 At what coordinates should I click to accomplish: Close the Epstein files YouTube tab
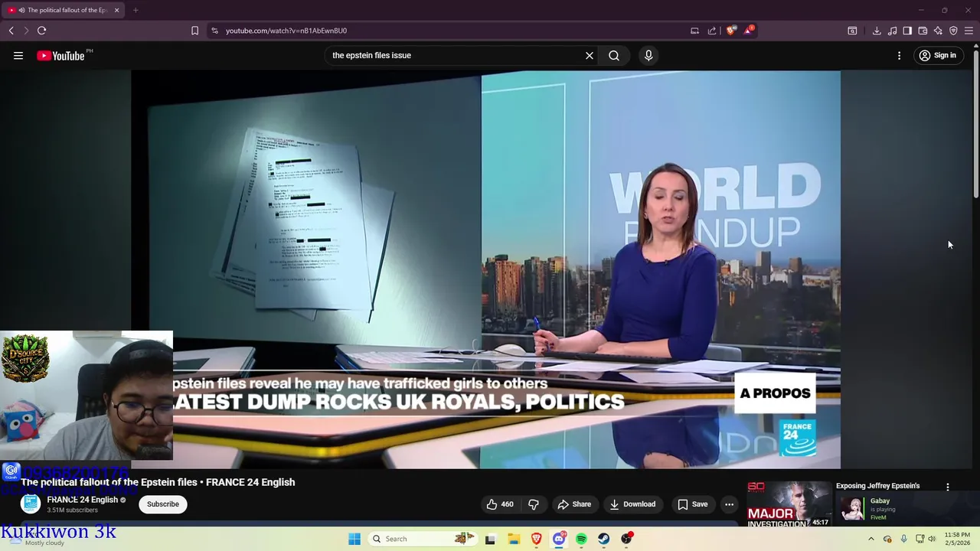pos(116,10)
